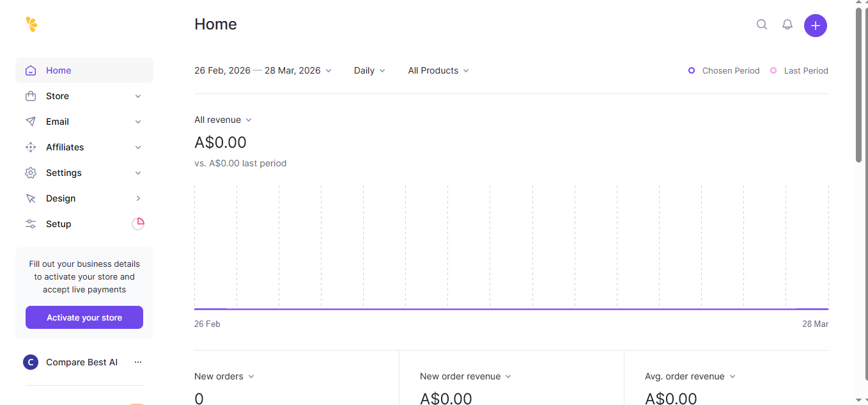Open the date range dropdown

pyautogui.click(x=263, y=70)
